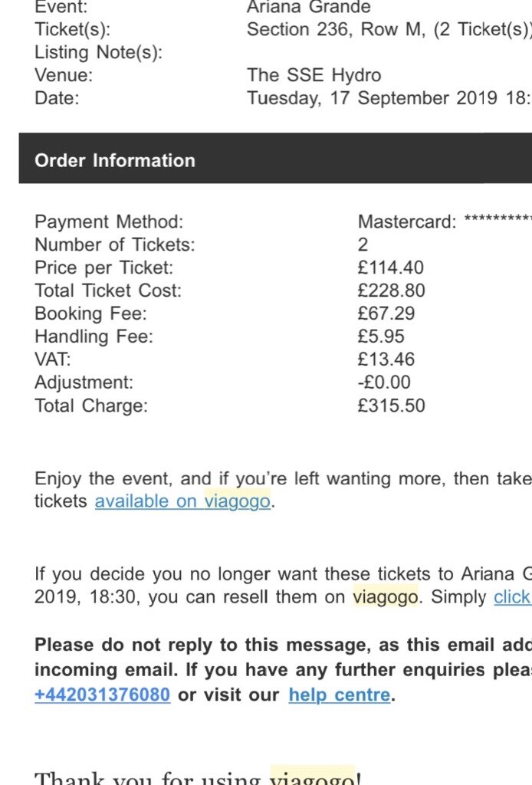The image size is (532, 785).
Task: Click the £5.95 Handling Fee amount
Action: 381,337
